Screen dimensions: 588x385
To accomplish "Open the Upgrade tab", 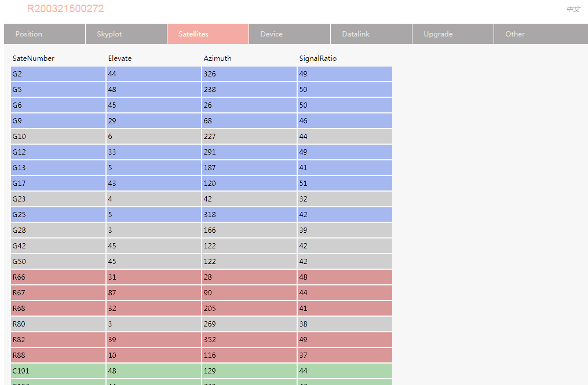I will [x=453, y=34].
